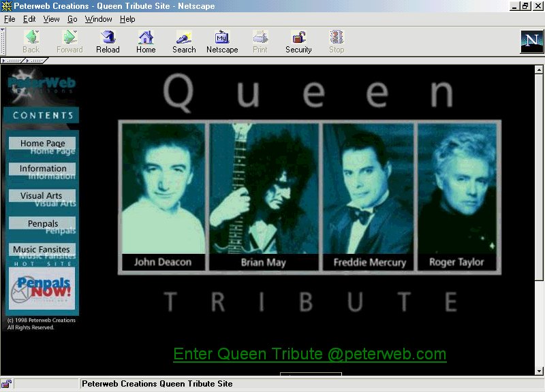Follow the Enter Queen Tribute @peterweb.com link
545x392 pixels.
tap(310, 354)
